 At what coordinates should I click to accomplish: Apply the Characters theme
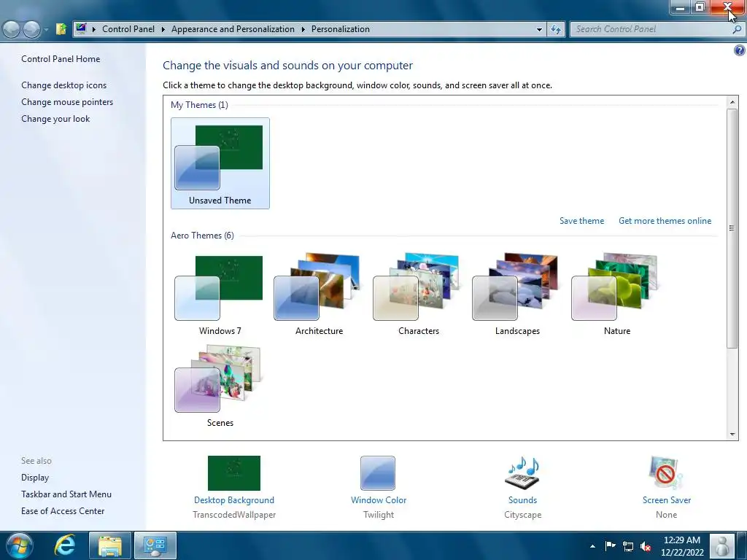418,295
